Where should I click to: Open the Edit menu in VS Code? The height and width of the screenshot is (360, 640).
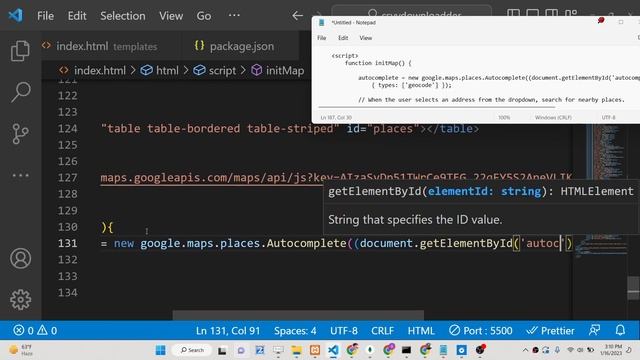77,16
